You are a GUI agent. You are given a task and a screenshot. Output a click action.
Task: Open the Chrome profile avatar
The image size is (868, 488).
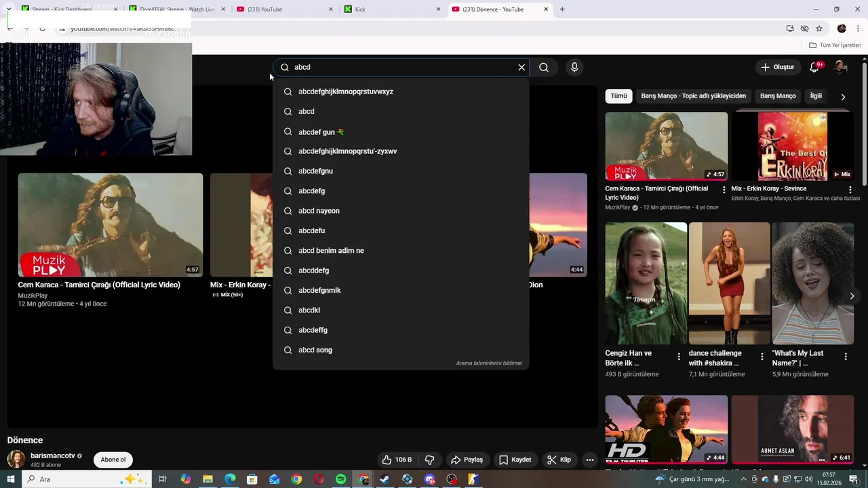click(842, 28)
